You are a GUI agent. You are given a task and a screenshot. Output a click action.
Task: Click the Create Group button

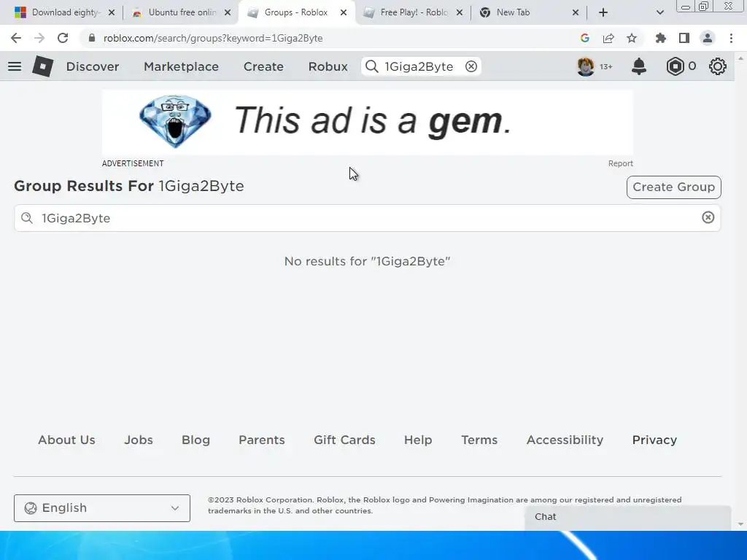673,187
